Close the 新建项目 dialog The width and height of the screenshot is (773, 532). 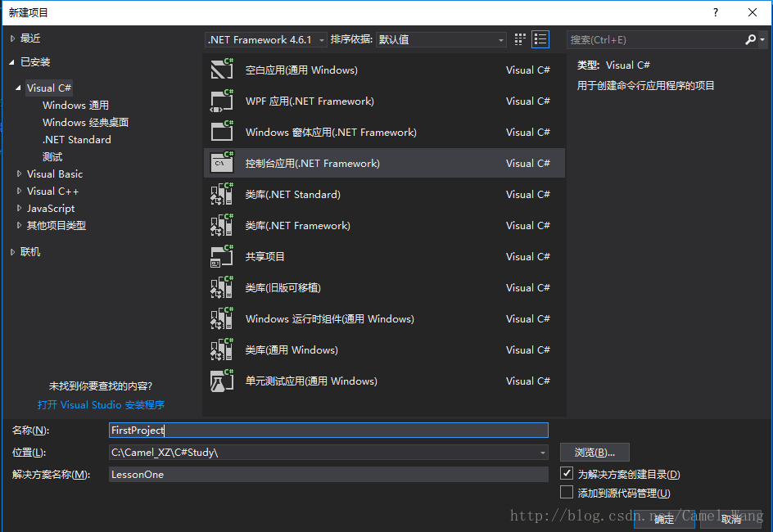coord(753,12)
